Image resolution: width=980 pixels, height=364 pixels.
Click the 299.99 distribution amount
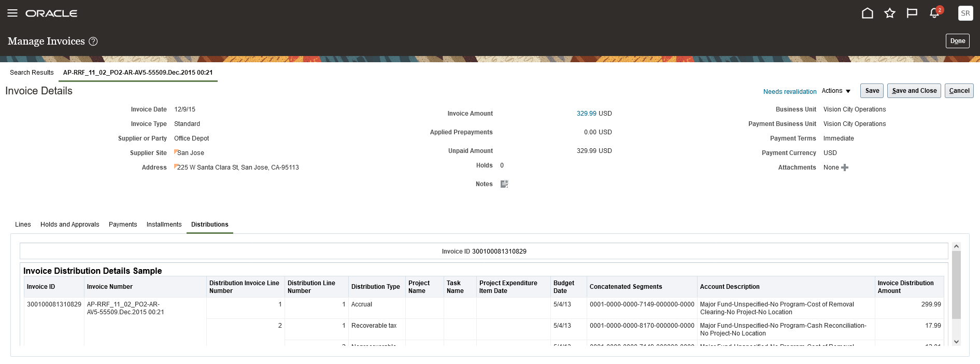pyautogui.click(x=931, y=304)
